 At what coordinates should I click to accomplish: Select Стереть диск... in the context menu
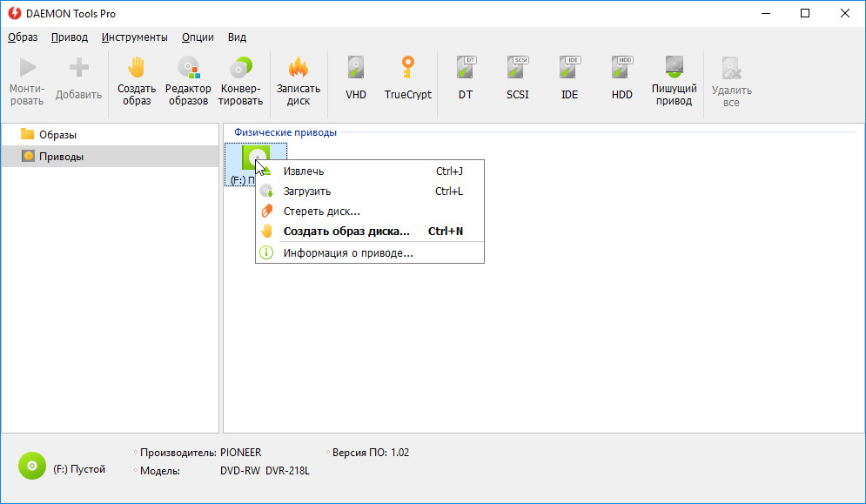(321, 212)
